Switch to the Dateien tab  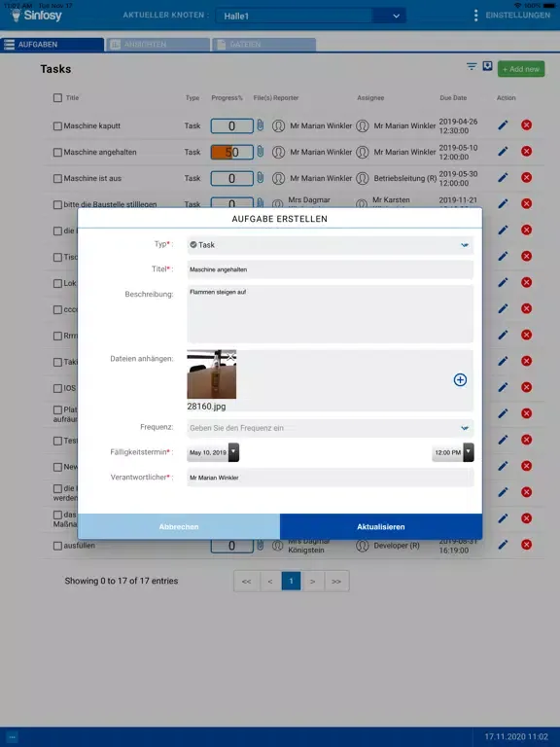pyautogui.click(x=263, y=45)
